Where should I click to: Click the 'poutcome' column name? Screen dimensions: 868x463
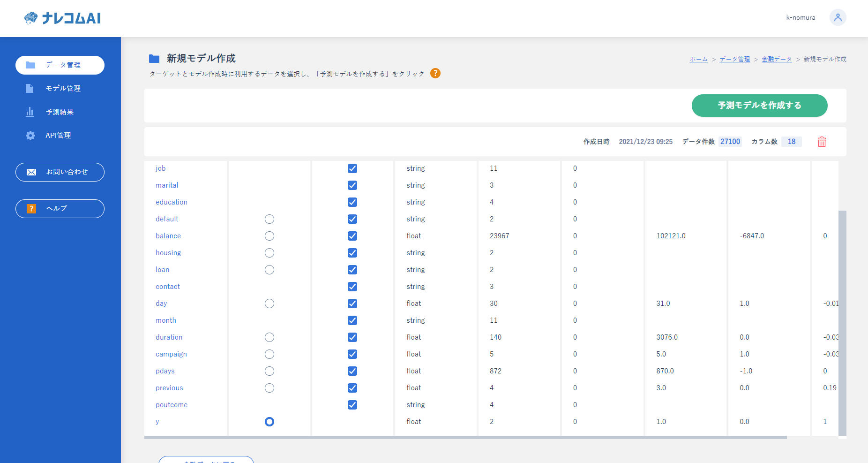(x=172, y=405)
